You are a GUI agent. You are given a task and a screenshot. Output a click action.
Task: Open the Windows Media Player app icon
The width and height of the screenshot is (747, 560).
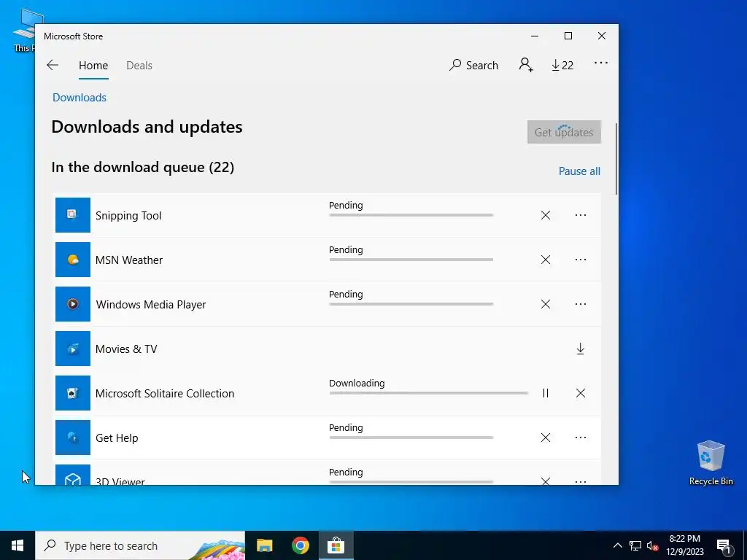click(x=73, y=304)
